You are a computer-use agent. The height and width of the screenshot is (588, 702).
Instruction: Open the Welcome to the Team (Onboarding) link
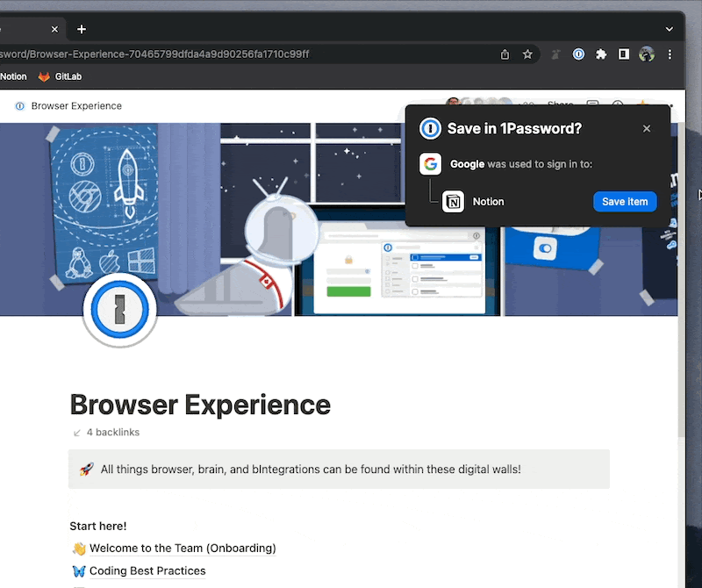184,548
